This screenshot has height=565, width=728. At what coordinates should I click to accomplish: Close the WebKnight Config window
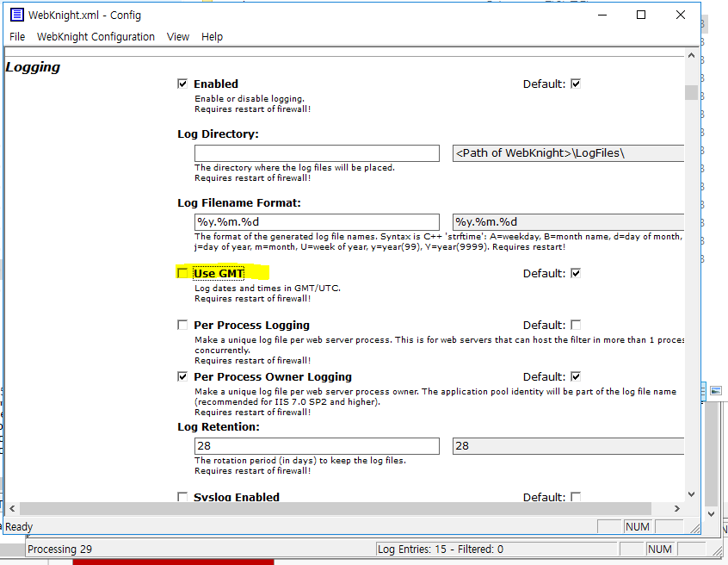[x=680, y=15]
